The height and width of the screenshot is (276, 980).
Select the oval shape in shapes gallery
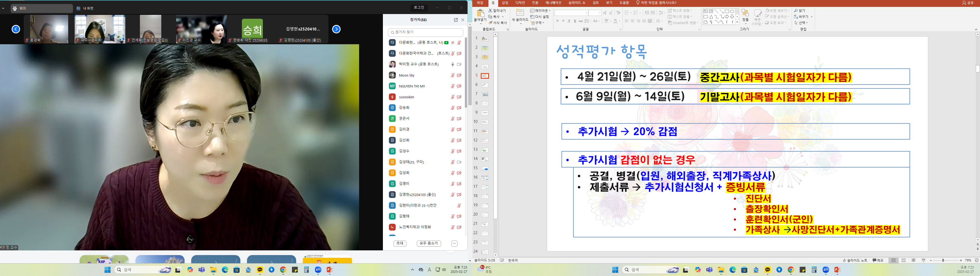tap(732, 11)
